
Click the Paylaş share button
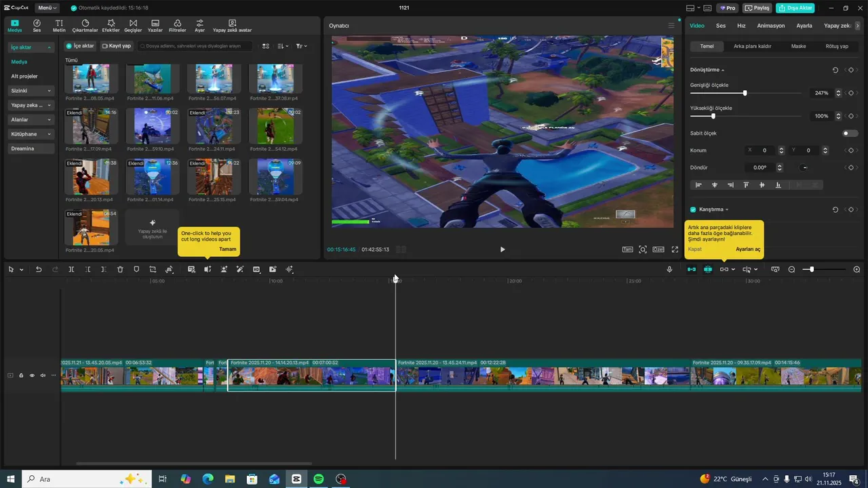click(x=757, y=8)
